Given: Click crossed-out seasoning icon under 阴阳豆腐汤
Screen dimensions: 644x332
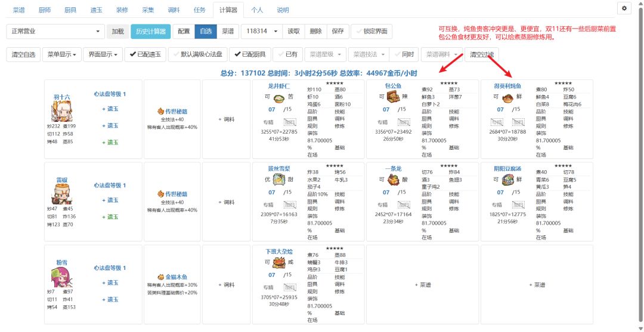Looking at the screenshot, I should (x=518, y=204).
